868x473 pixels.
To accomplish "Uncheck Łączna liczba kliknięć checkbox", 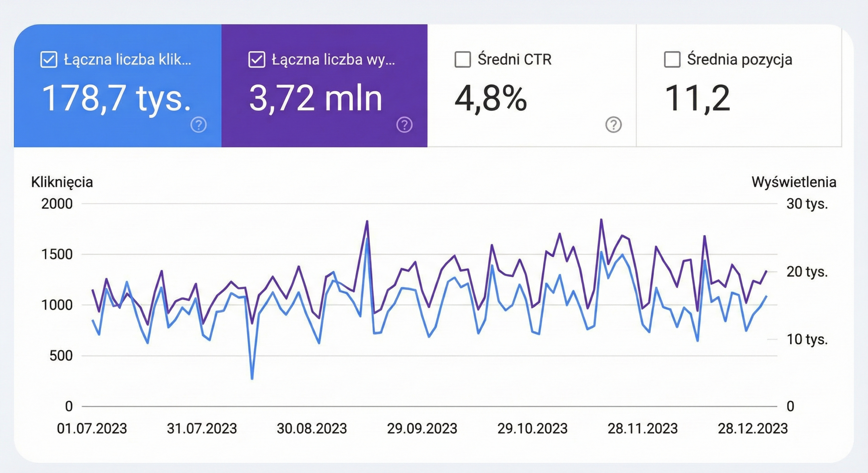I will point(49,60).
